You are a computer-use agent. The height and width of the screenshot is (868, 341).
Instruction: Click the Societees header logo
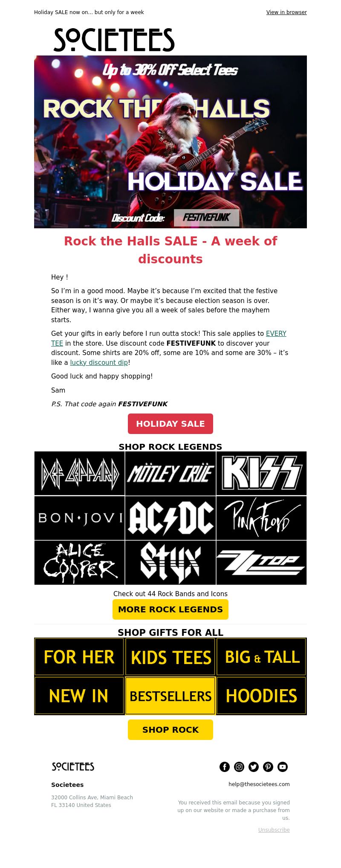tap(114, 40)
